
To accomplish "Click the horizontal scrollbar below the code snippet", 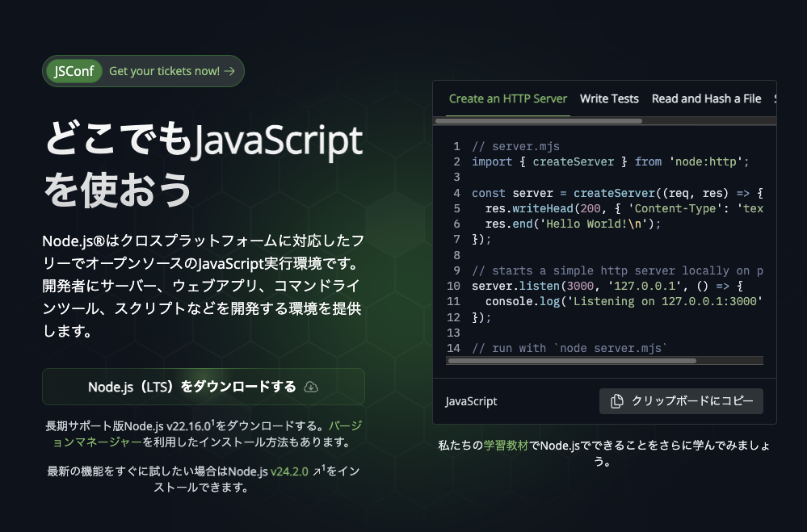I will 571,361.
